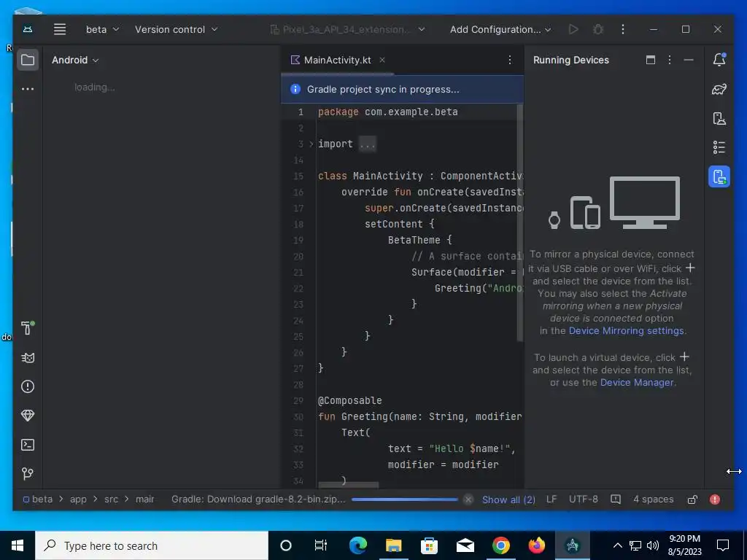Open the Problems tool window
The image size is (747, 560).
(28, 386)
